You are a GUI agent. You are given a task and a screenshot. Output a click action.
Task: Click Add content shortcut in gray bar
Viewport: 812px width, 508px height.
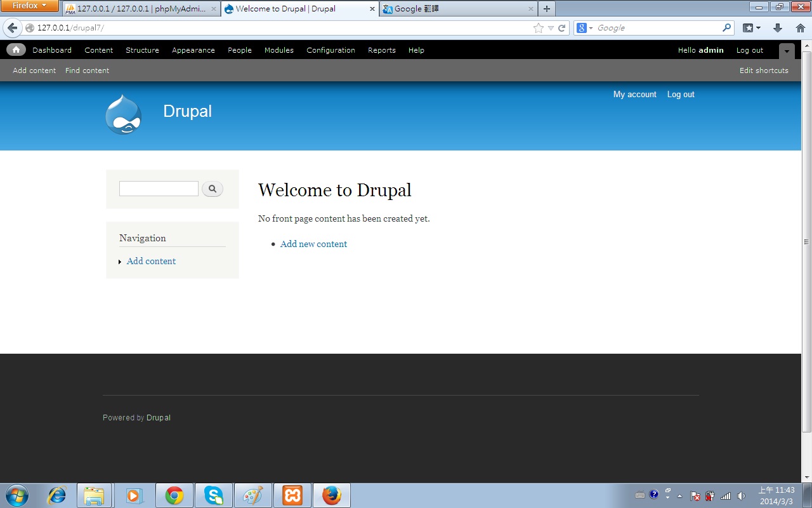[x=34, y=70]
